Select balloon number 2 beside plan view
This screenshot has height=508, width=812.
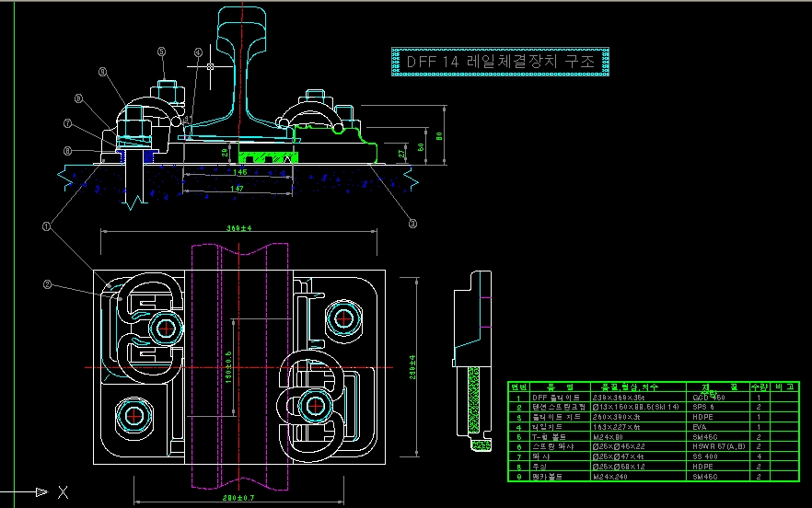47,284
